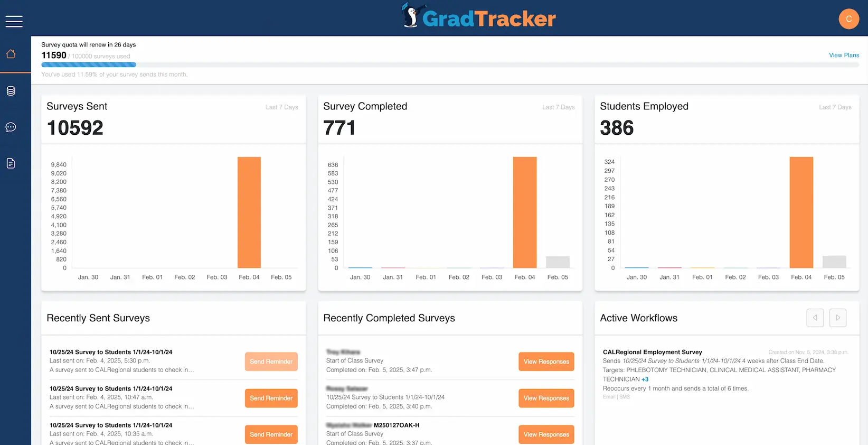Expand the +3 additional targets link
Image resolution: width=868 pixels, height=445 pixels.
(x=645, y=379)
